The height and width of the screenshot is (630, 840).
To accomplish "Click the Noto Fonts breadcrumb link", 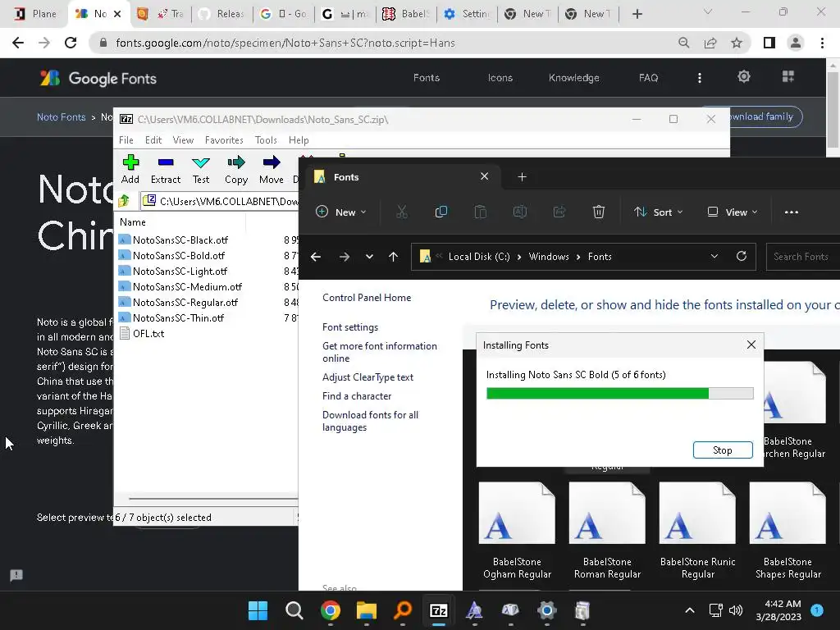I will click(61, 116).
